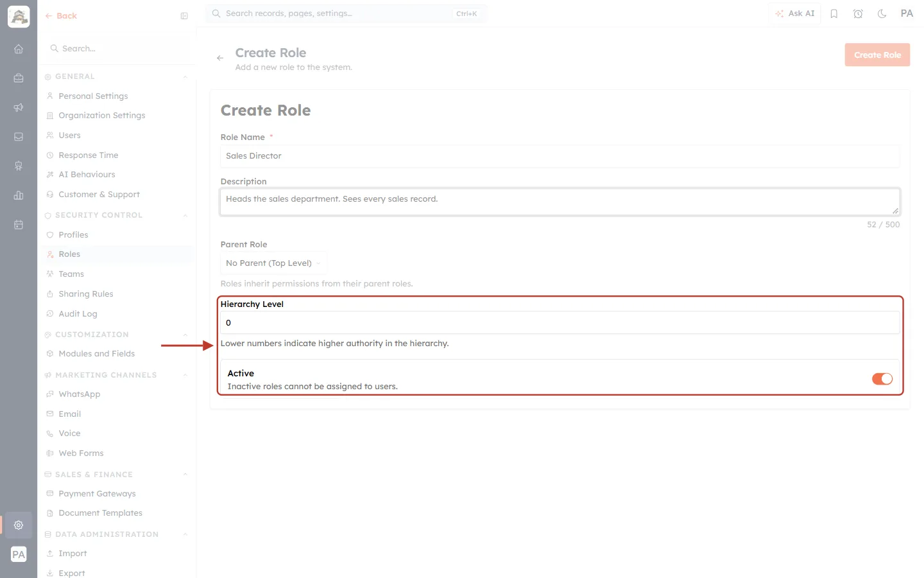
Task: Open WhatsApp channel settings
Action: 117,394
